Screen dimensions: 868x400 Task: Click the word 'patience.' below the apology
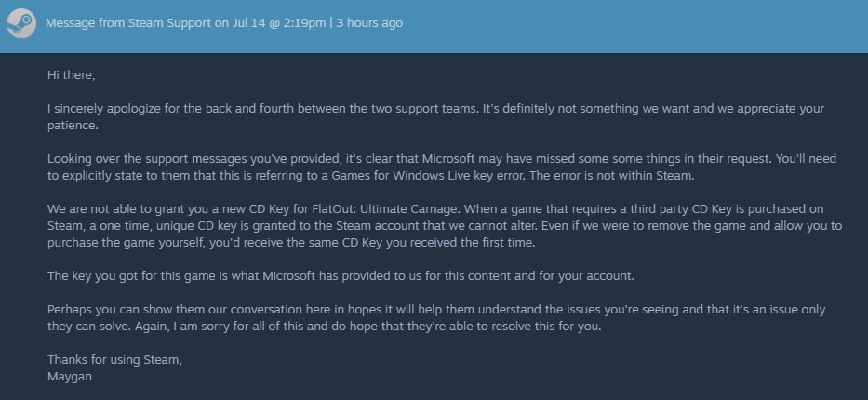[73, 126]
